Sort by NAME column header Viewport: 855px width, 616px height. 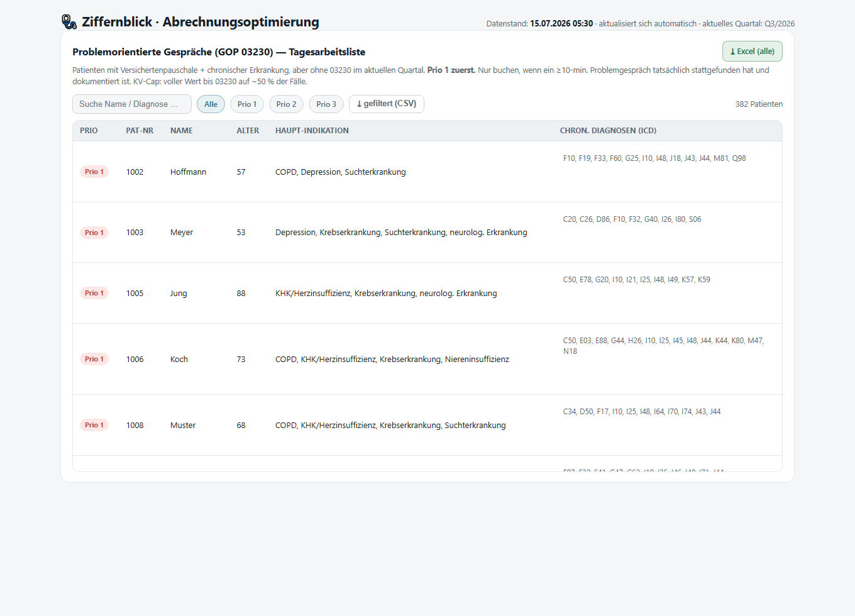click(182, 131)
